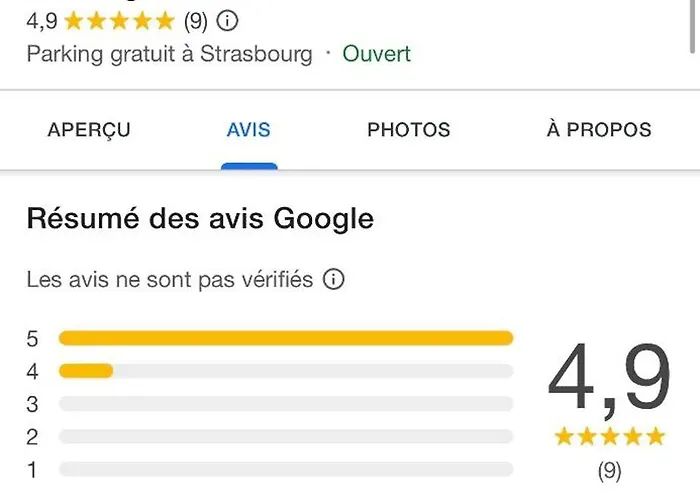Click the (9) count below the large rating
Screen dimensions: 700x500
pos(609,469)
